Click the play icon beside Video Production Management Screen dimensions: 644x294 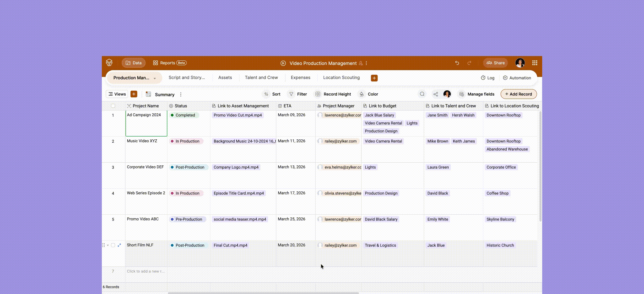pyautogui.click(x=283, y=63)
